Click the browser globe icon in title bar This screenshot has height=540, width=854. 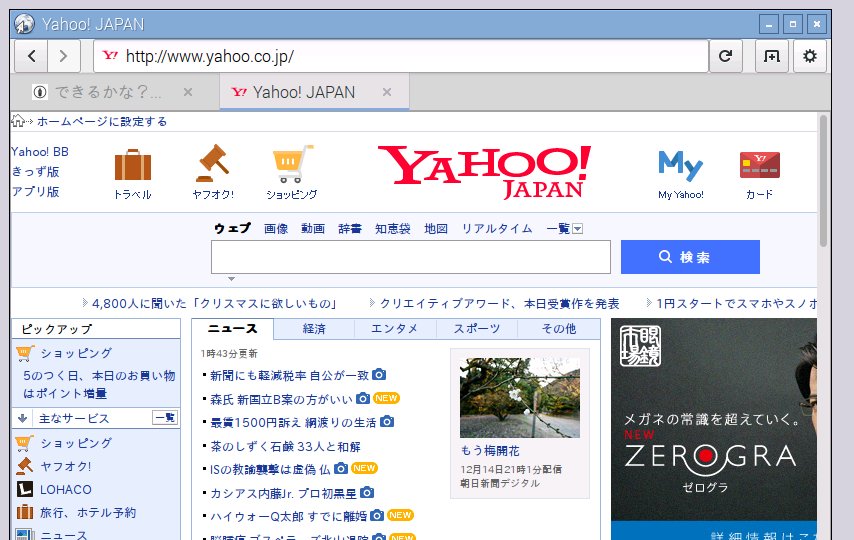coord(25,24)
